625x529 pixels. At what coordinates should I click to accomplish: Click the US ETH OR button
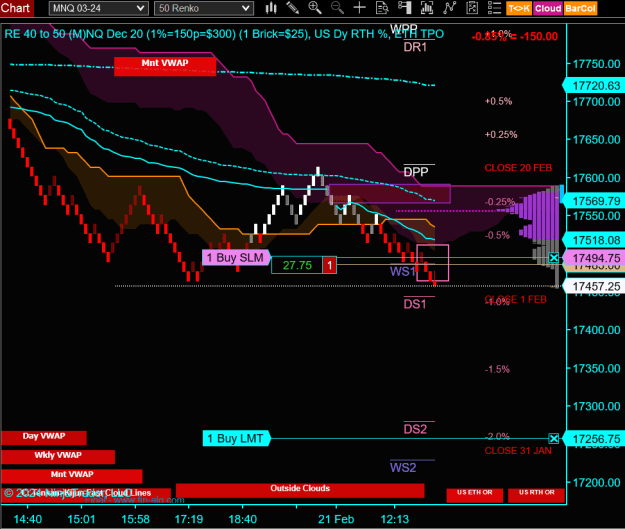pyautogui.click(x=474, y=495)
